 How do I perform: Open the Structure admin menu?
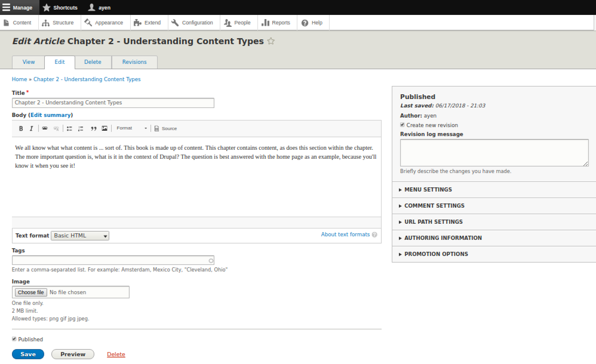tap(58, 23)
